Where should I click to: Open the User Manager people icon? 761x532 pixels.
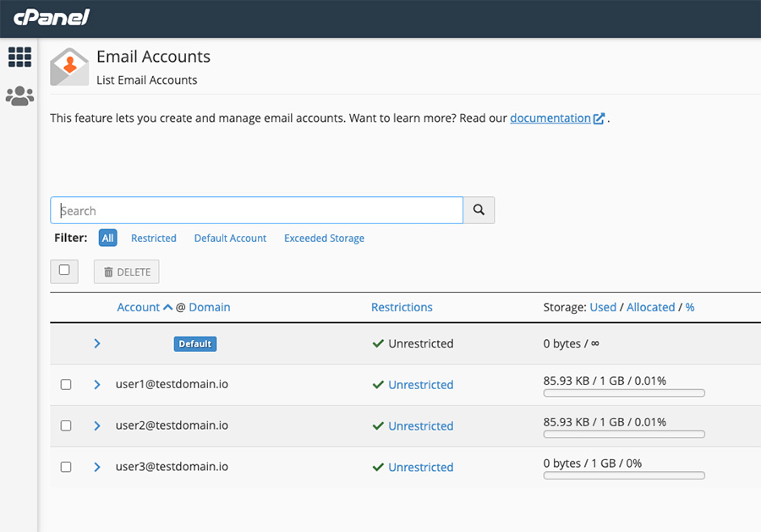(19, 96)
